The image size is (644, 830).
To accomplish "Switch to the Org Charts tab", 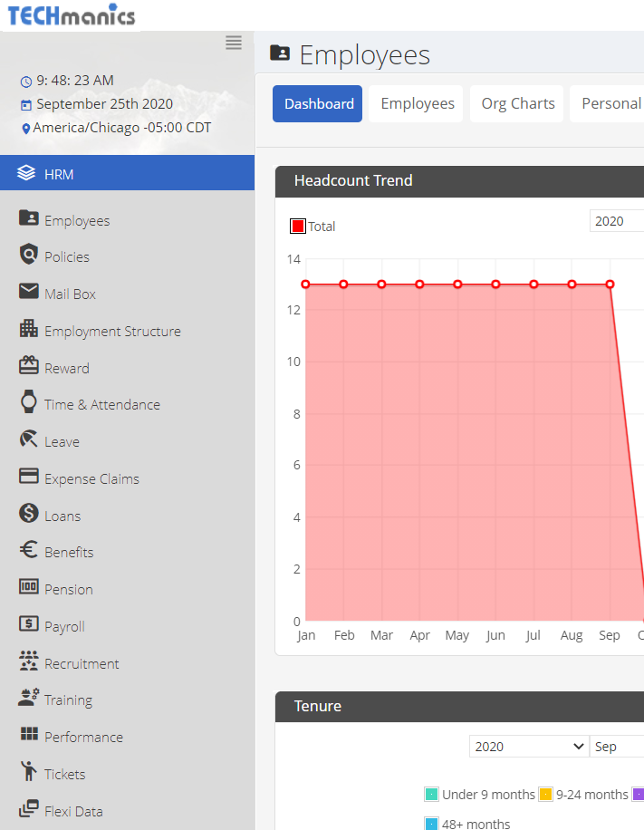I will 516,103.
